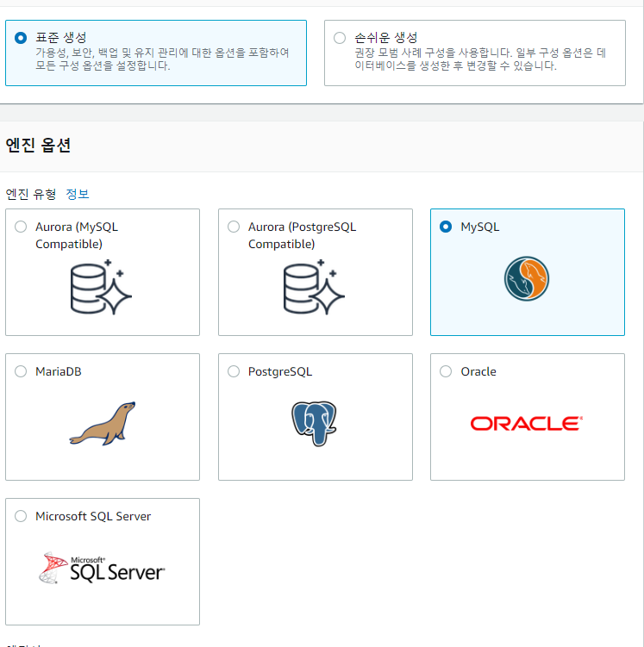This screenshot has width=644, height=647.
Task: Click the description starting with 가용성, 보안, 백업
Action: tap(162, 59)
